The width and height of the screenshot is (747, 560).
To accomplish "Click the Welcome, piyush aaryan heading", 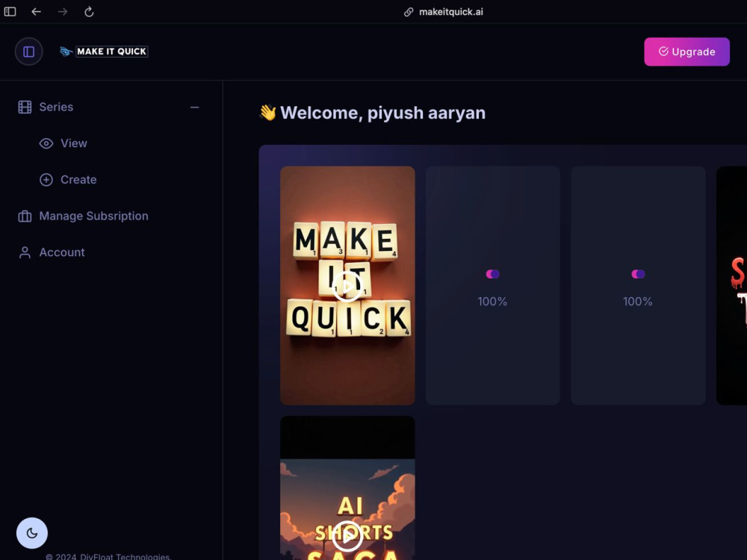I will 382,113.
